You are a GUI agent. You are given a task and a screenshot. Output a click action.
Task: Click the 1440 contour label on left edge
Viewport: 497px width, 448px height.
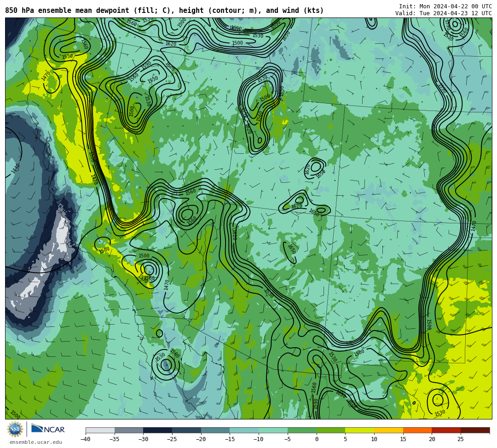[x=15, y=169]
